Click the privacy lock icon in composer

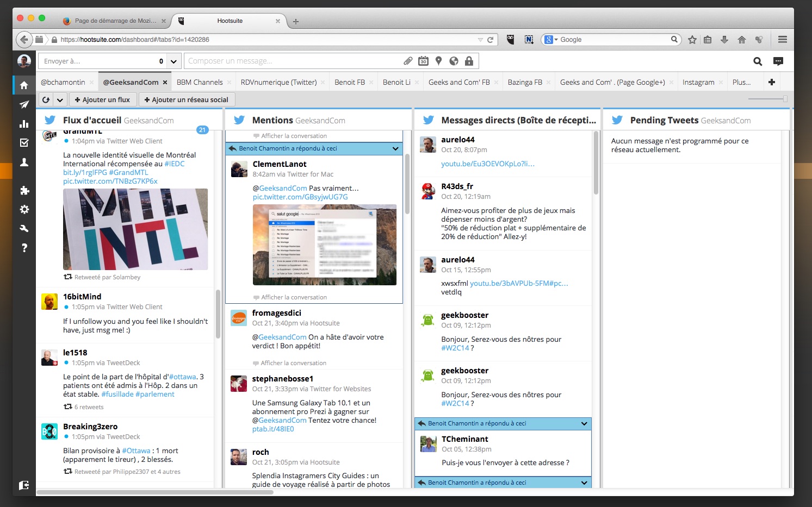click(469, 61)
